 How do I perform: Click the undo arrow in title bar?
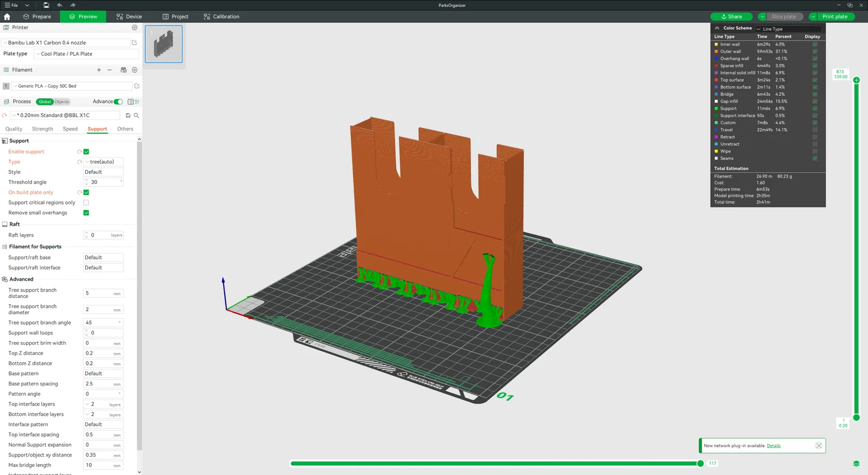(60, 5)
